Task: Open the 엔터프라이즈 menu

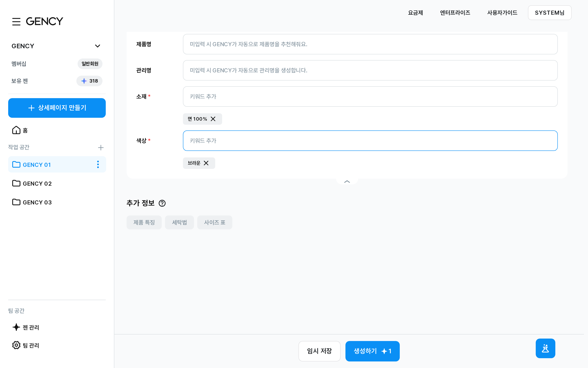Action: tap(455, 13)
